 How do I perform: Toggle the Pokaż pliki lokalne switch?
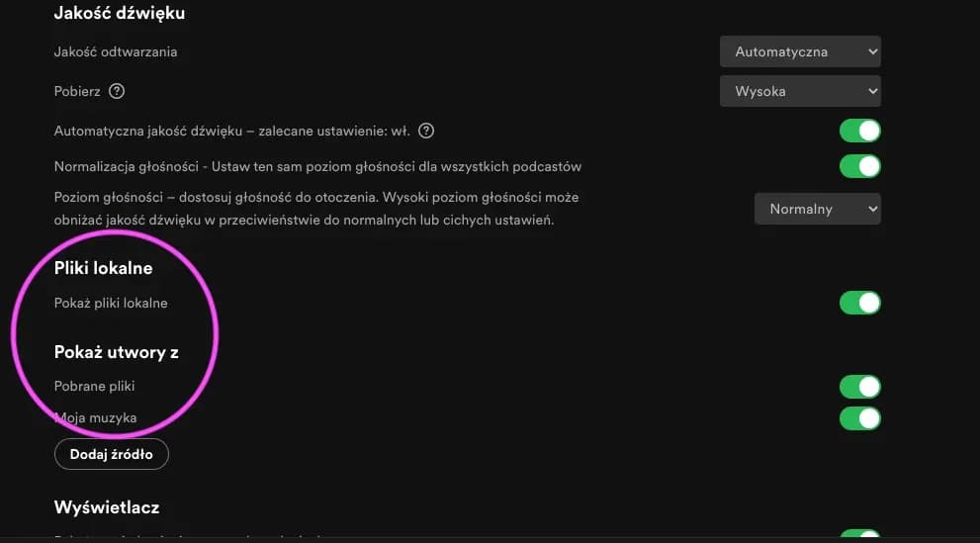[859, 303]
